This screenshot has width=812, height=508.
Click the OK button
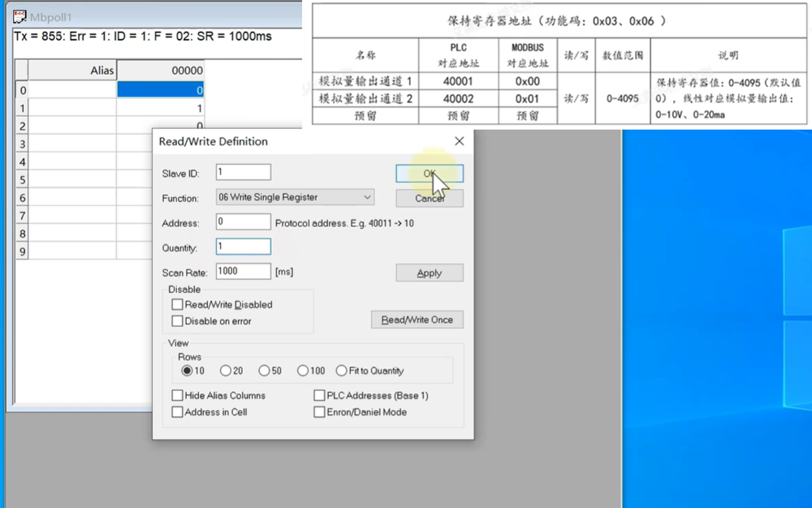[429, 174]
